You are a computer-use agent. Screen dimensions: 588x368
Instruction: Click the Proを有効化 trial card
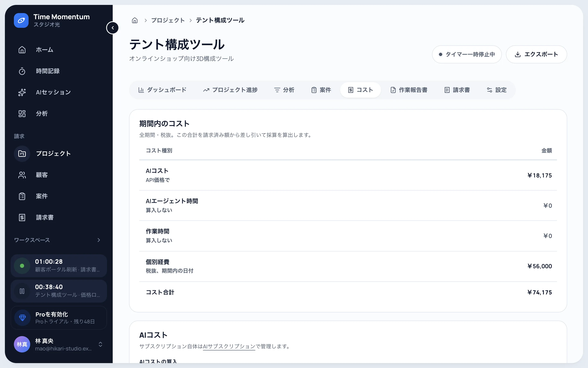coord(59,318)
